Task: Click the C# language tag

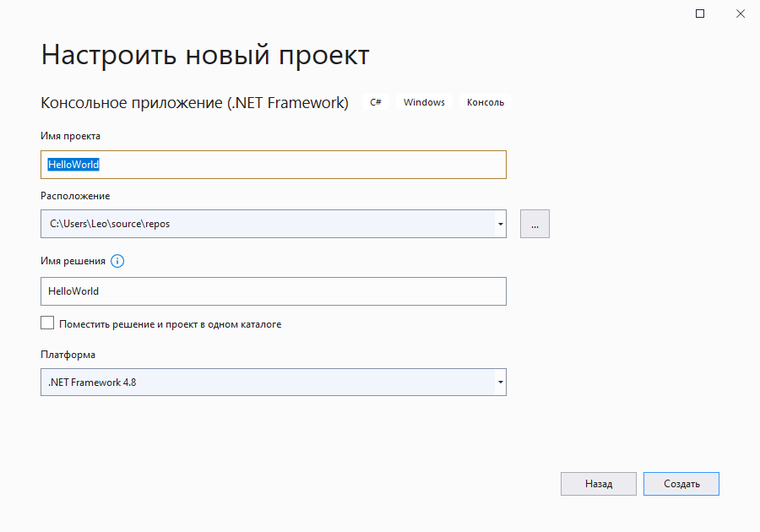Action: pos(376,102)
